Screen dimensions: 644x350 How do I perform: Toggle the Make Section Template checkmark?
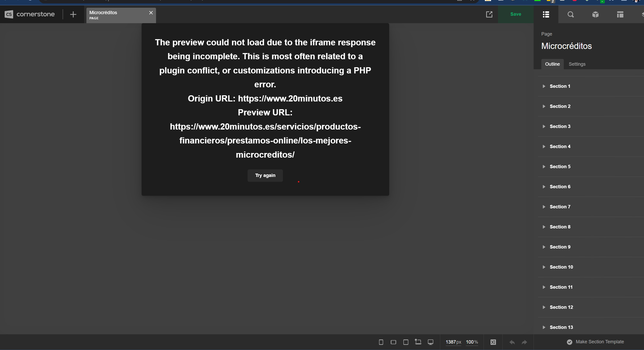click(569, 342)
